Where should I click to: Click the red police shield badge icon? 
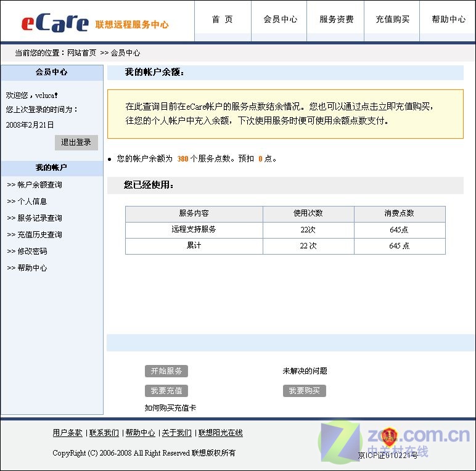click(x=389, y=436)
